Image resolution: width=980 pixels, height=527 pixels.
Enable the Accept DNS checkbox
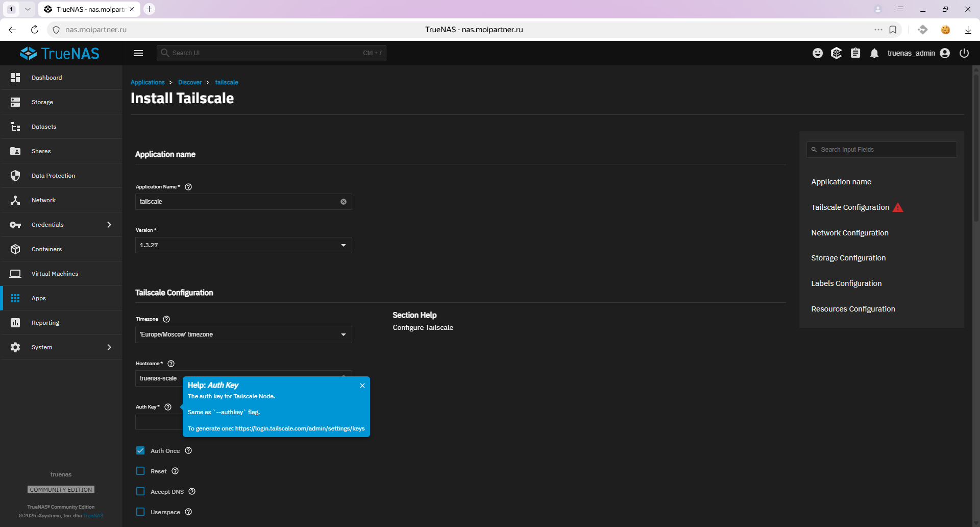pyautogui.click(x=140, y=491)
